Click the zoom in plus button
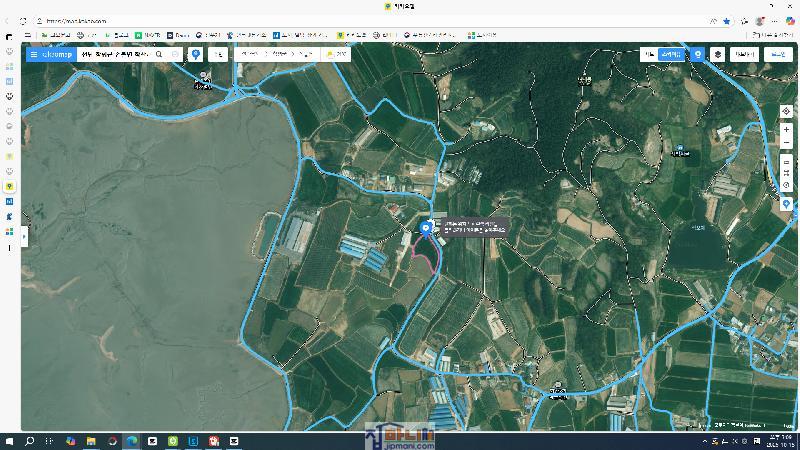The width and height of the screenshot is (800, 450). (786, 130)
